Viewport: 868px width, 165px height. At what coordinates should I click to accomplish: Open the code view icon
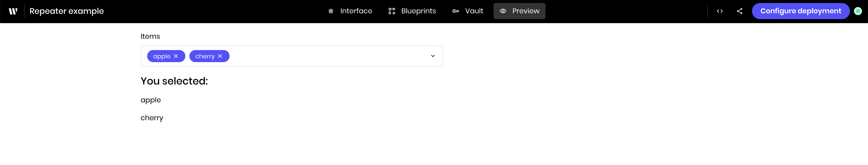tap(720, 11)
